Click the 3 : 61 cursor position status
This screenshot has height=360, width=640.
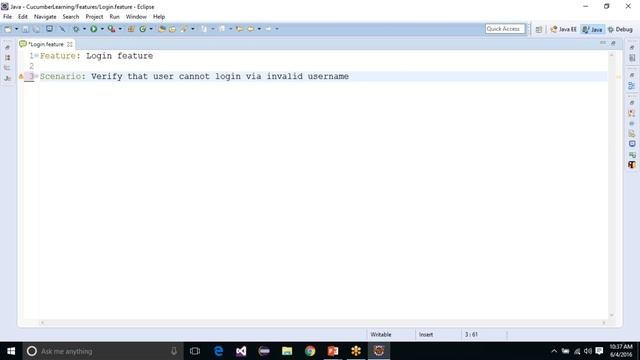click(471, 334)
